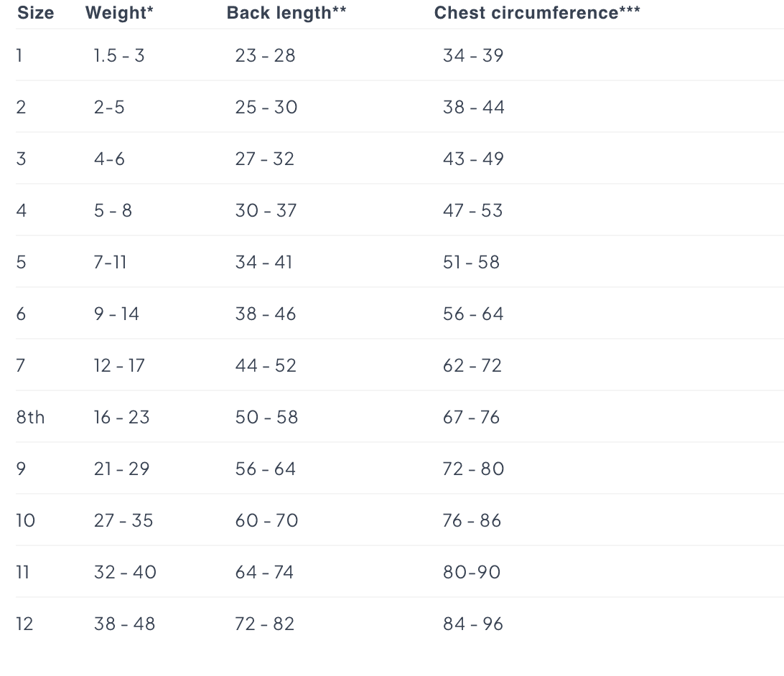This screenshot has width=784, height=676.
Task: Click the Size column header
Action: coord(35,13)
